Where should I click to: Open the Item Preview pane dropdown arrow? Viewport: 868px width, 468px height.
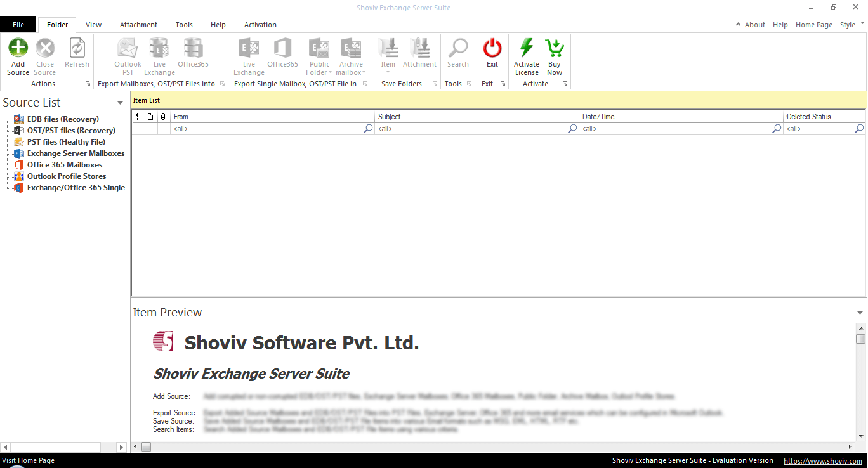pyautogui.click(x=860, y=313)
